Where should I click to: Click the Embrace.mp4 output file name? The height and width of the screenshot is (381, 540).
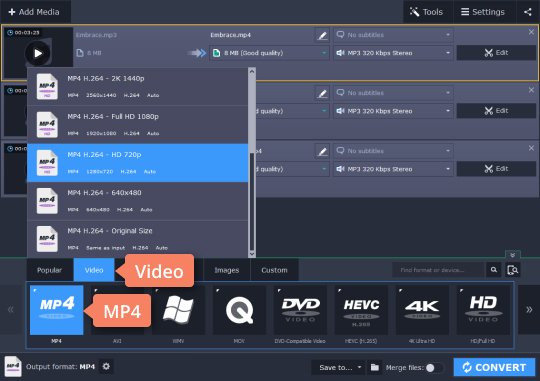pos(231,35)
